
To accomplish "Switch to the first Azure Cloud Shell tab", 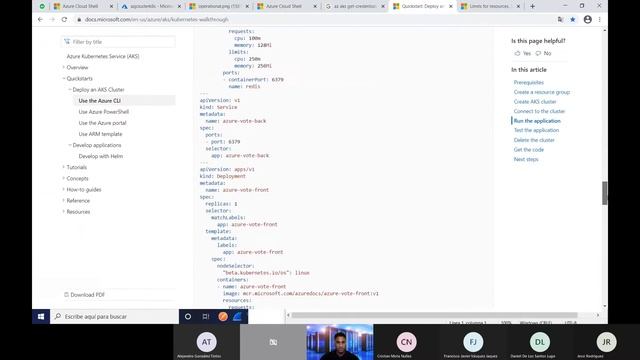I will pyautogui.click(x=80, y=7).
